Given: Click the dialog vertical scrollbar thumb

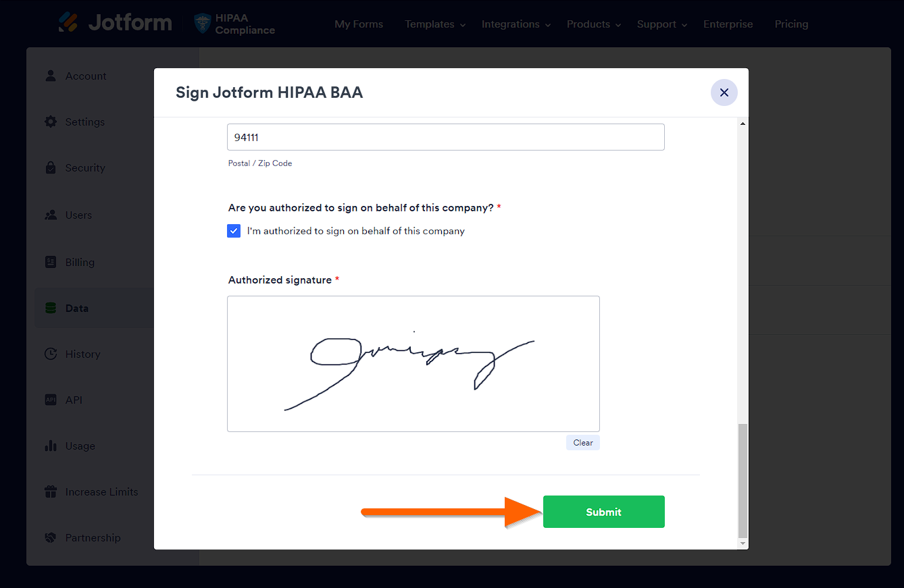Looking at the screenshot, I should click(x=743, y=480).
